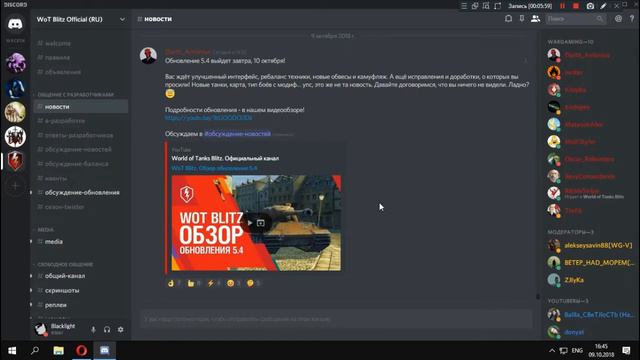Open the #обсуждение-новостей channel mention link
The height and width of the screenshot is (360, 640).
pyautogui.click(x=237, y=133)
